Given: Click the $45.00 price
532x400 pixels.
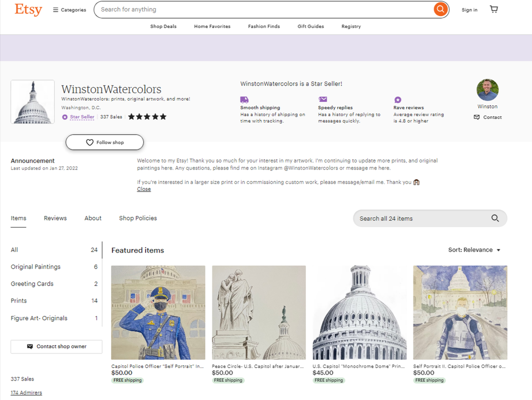Looking at the screenshot, I should 323,372.
